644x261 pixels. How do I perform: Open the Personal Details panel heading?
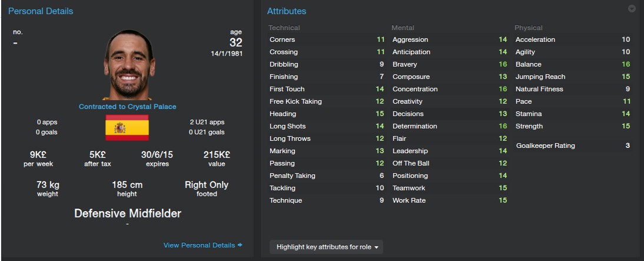41,11
